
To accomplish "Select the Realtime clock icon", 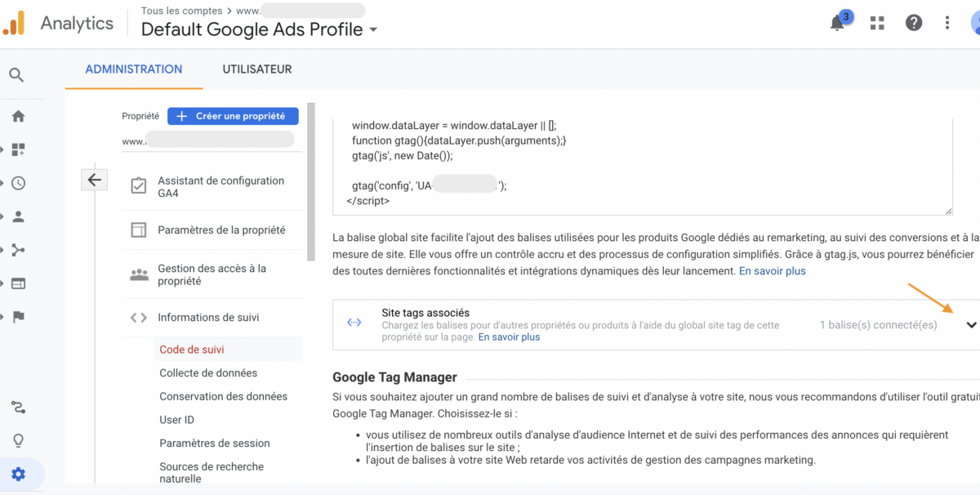I will (18, 183).
